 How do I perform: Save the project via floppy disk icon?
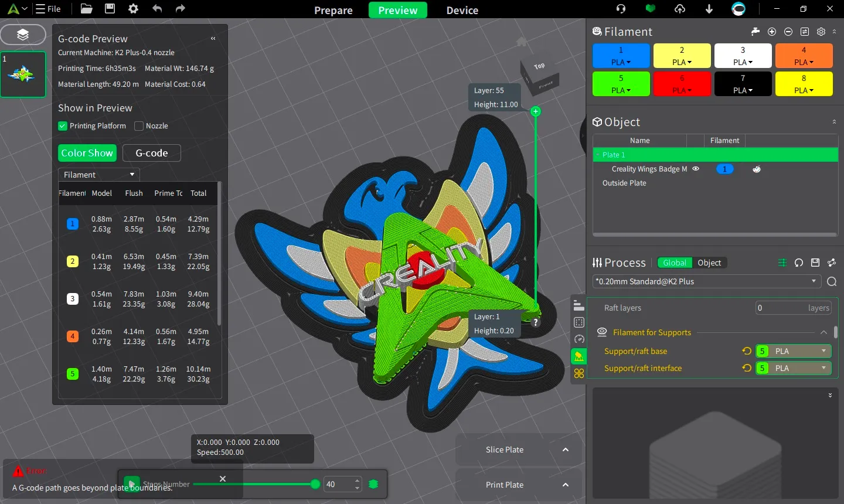pyautogui.click(x=110, y=9)
